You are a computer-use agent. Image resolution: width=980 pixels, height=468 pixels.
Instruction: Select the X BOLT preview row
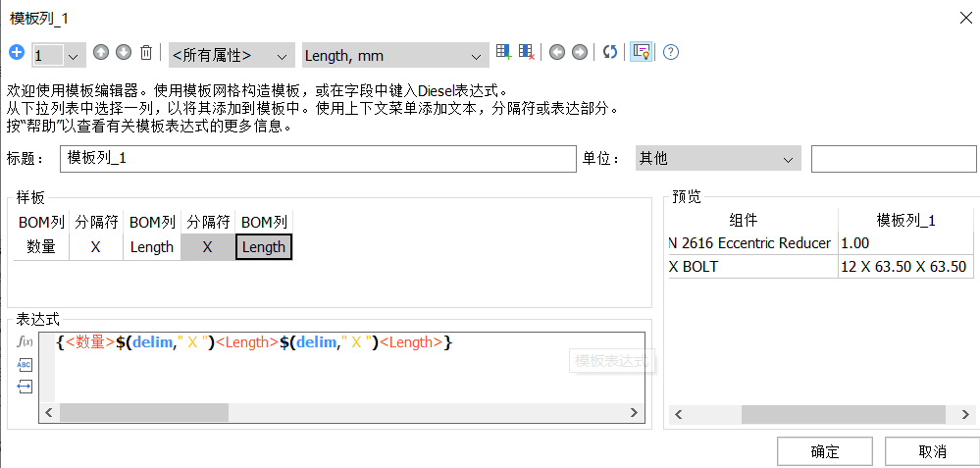(821, 267)
